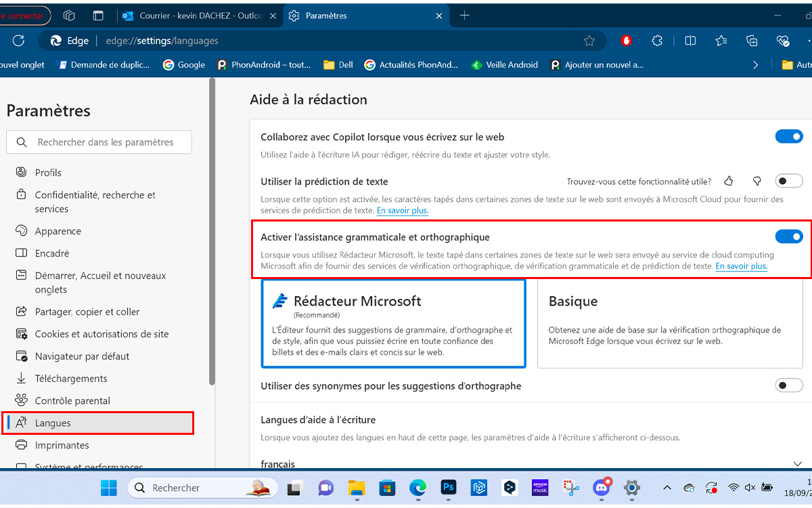
Task: Turn off grammar and spelling assistance toggle
Action: pos(789,236)
